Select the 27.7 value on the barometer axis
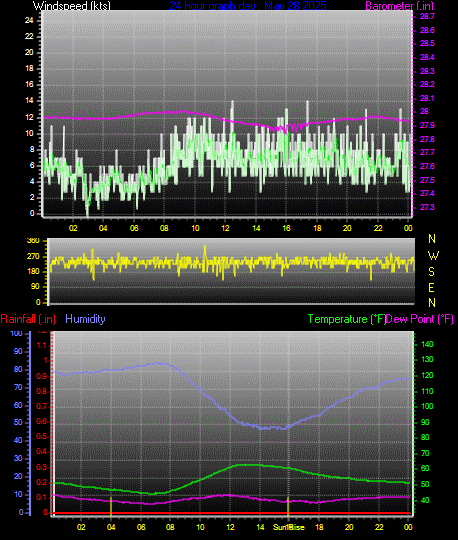Screen dimensions: 458x540 427,152
